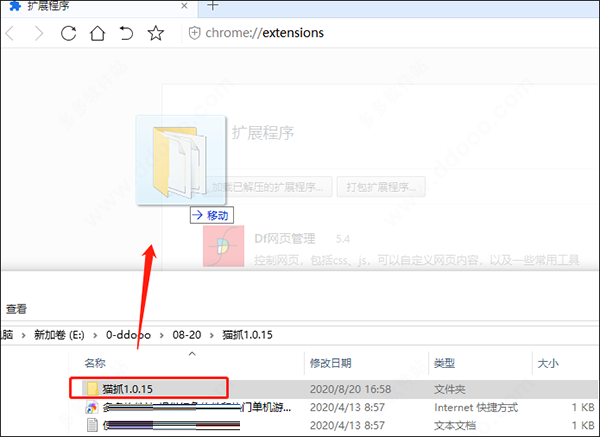Open the 查看 menu in Explorer
The height and width of the screenshot is (437, 600).
click(17, 309)
